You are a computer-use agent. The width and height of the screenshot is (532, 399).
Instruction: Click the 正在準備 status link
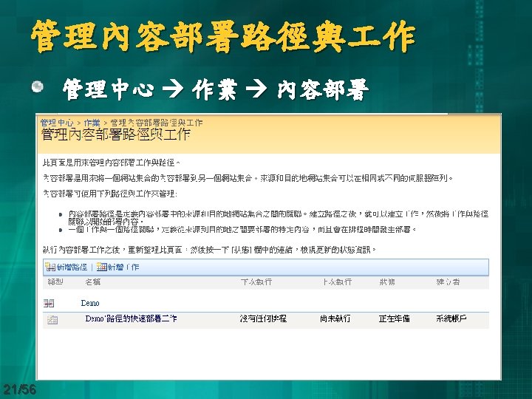395,318
